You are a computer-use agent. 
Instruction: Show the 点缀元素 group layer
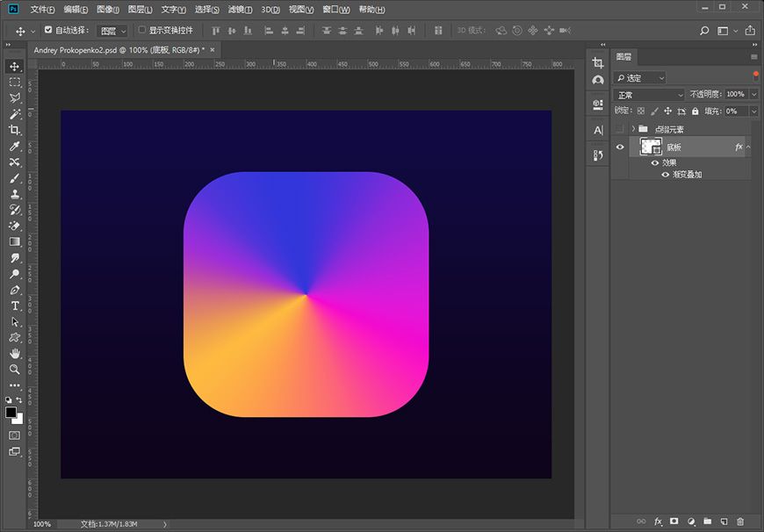pos(620,129)
